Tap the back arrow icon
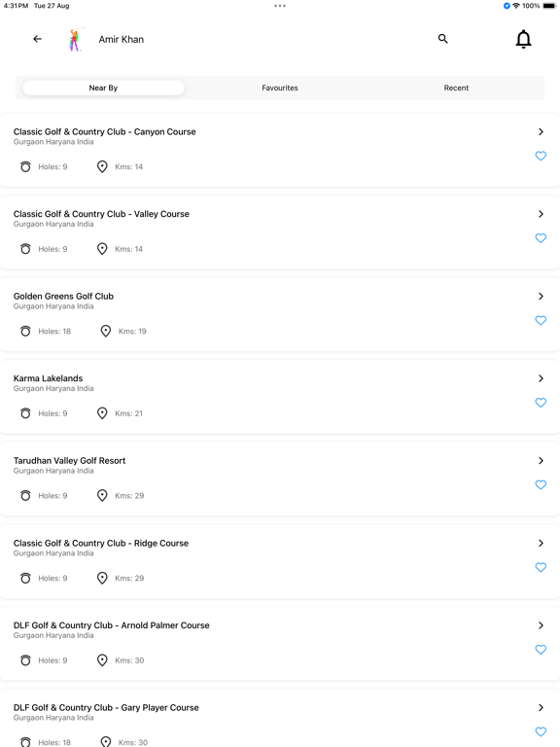 click(x=37, y=39)
